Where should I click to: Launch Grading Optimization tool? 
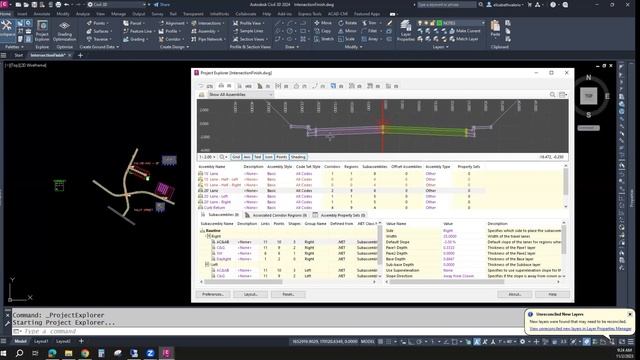tap(64, 31)
